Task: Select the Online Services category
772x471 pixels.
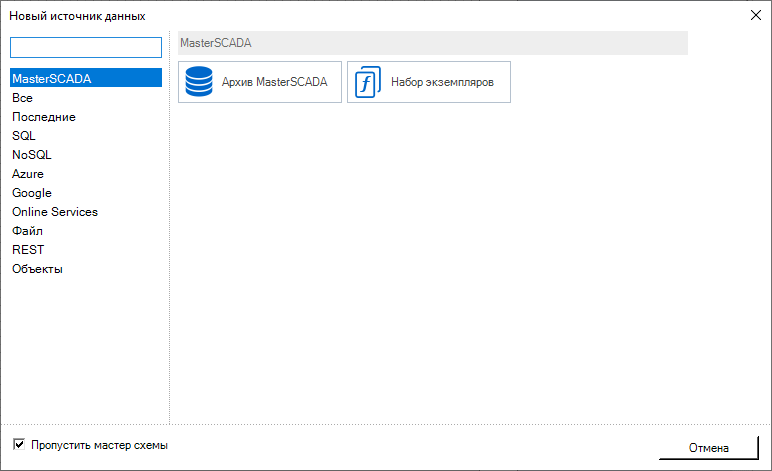Action: point(86,212)
